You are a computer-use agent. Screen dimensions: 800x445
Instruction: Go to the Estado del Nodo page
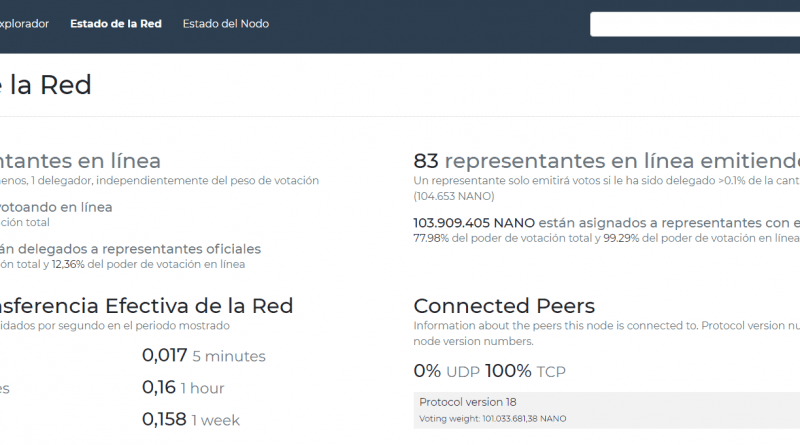pos(225,24)
